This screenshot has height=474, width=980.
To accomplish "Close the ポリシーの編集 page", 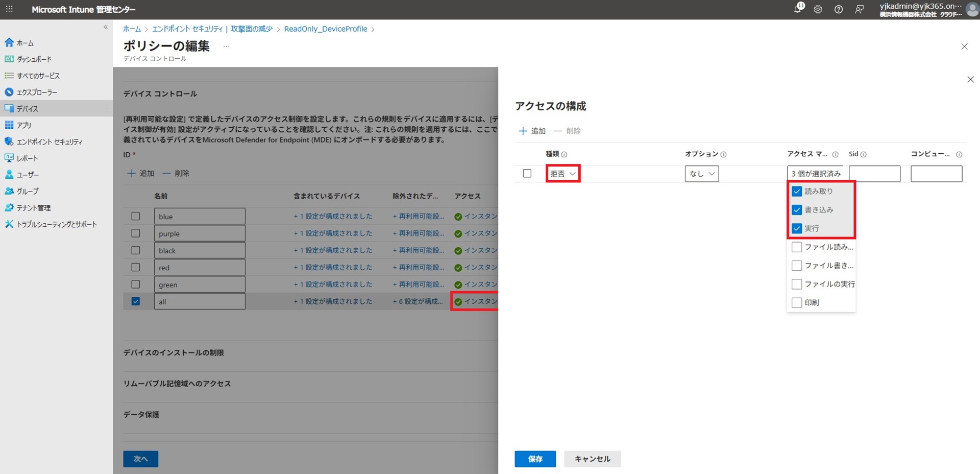I will (964, 46).
